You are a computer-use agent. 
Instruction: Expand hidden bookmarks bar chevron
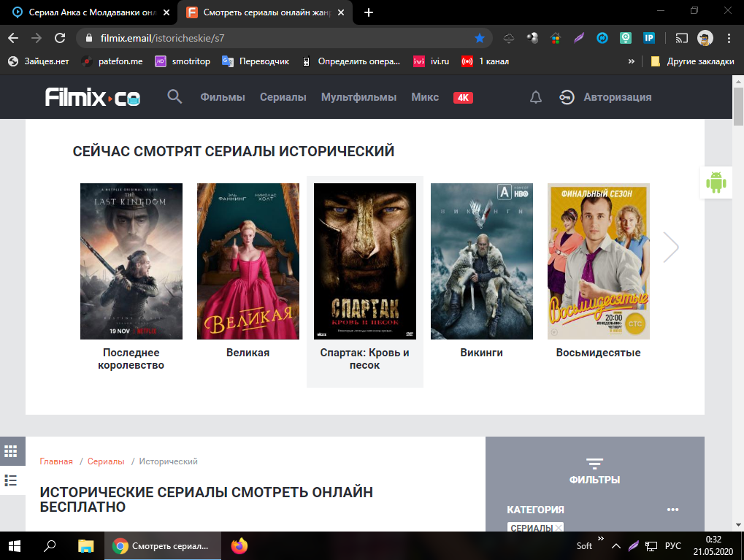coord(631,61)
